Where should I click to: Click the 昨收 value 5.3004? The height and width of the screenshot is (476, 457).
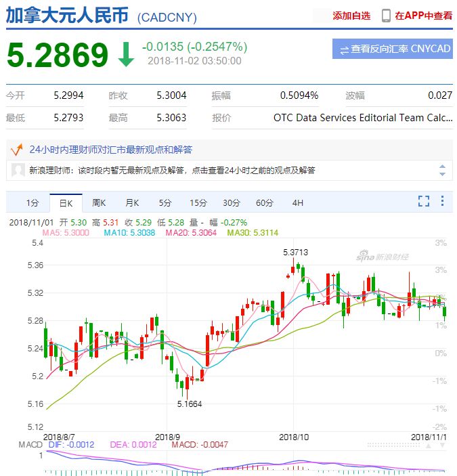click(x=171, y=95)
